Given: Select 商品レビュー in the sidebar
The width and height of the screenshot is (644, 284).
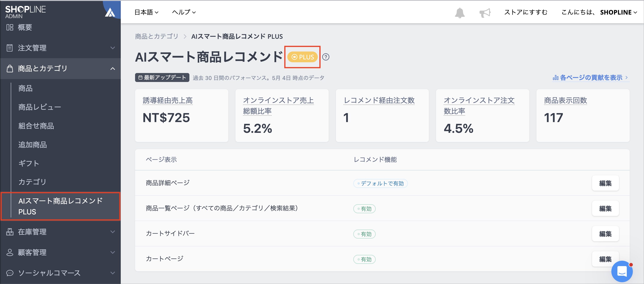Looking at the screenshot, I should click(40, 107).
